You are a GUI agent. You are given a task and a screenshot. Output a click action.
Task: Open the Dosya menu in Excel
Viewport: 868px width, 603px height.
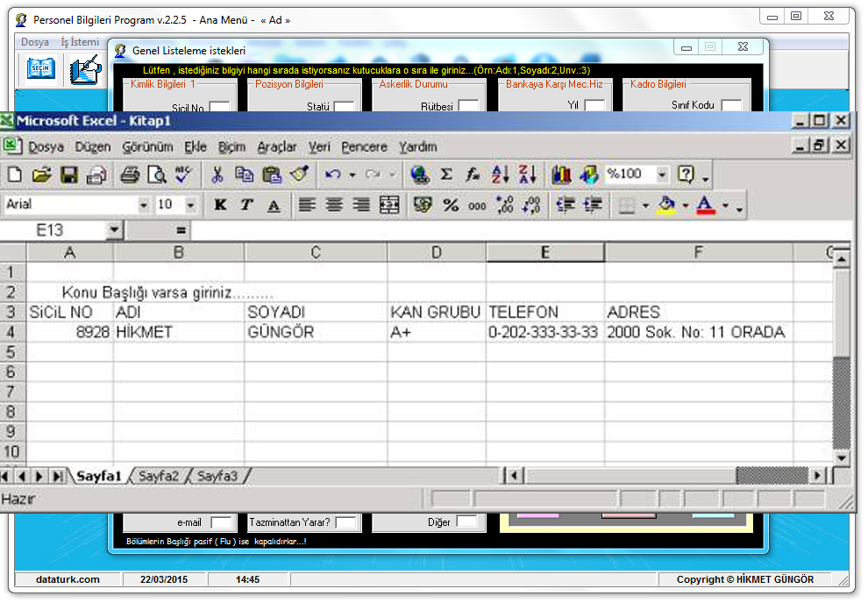click(46, 146)
